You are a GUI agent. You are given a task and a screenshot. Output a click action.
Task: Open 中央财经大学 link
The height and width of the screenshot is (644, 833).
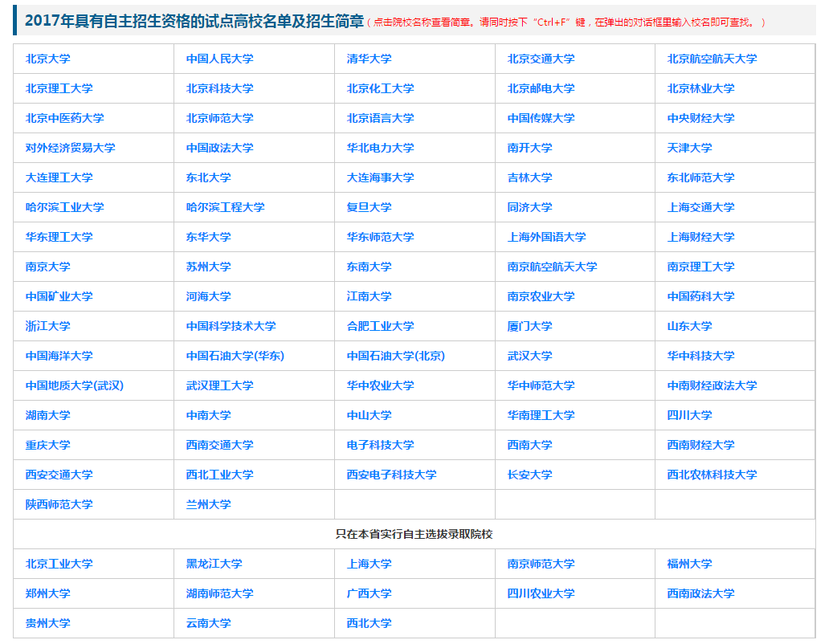[x=700, y=118]
